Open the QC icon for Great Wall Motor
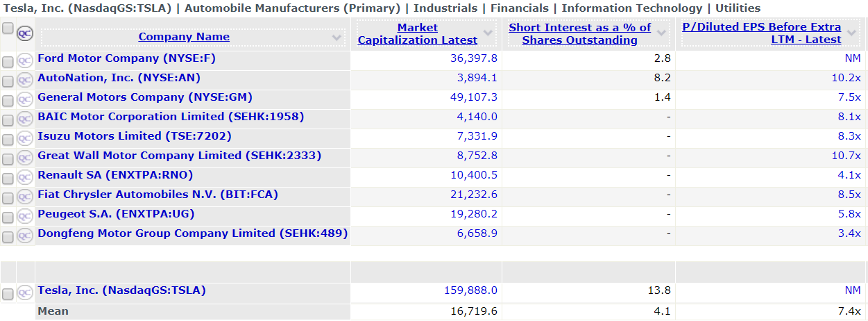868x321 pixels. click(x=25, y=158)
